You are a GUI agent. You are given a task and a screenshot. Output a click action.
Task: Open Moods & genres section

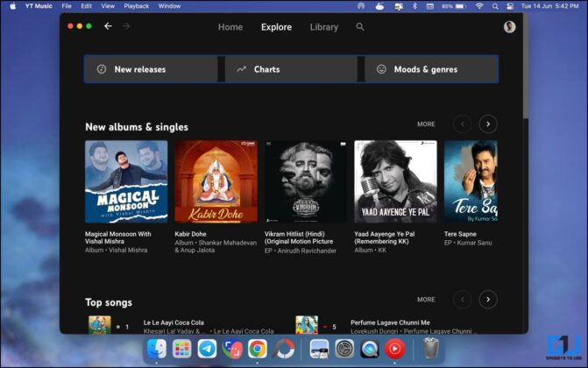(x=431, y=69)
